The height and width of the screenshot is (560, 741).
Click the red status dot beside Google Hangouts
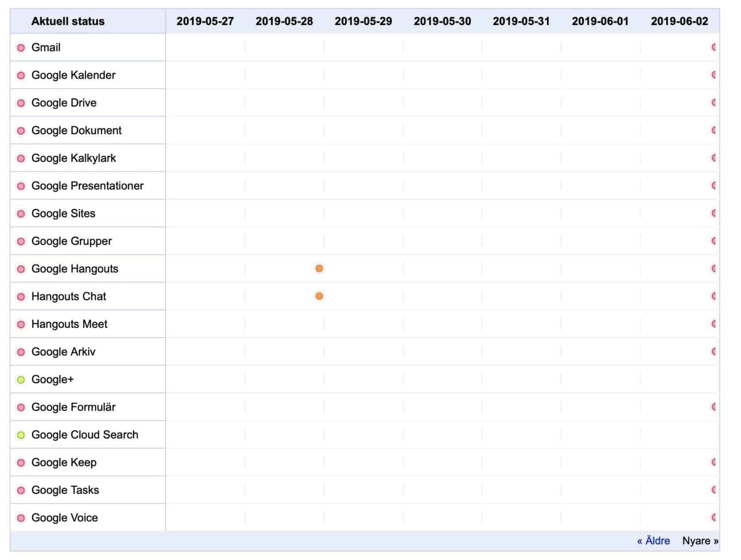[21, 269]
